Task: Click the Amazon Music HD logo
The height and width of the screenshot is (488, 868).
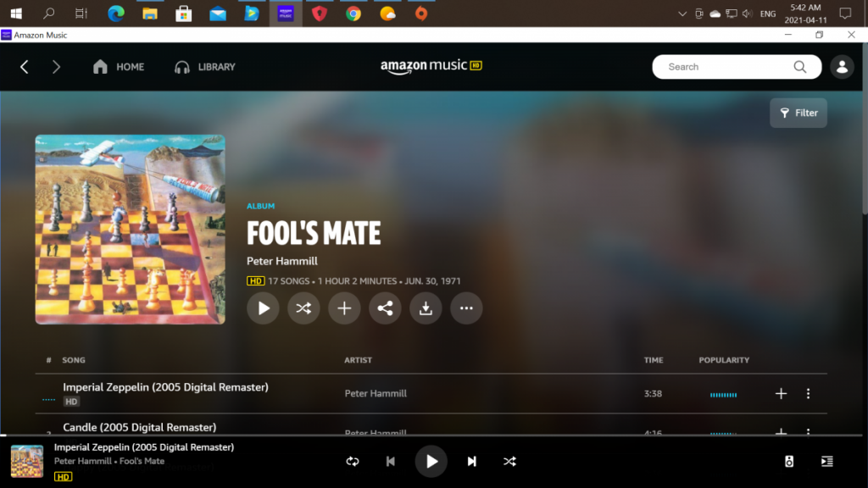Action: coord(431,66)
